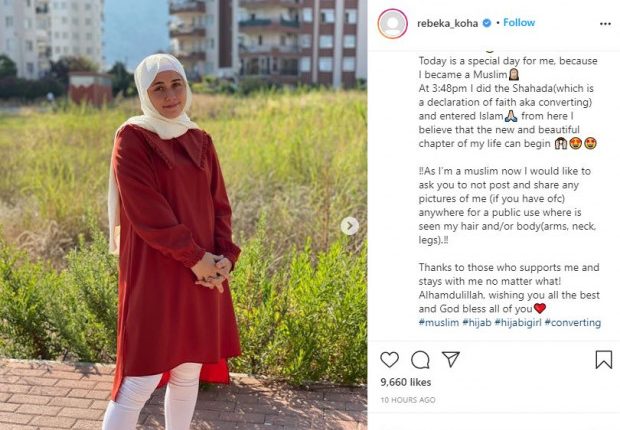Viewport: 620px width, 430px height.
Task: Open the three-dot more options menu
Action: coord(605,24)
